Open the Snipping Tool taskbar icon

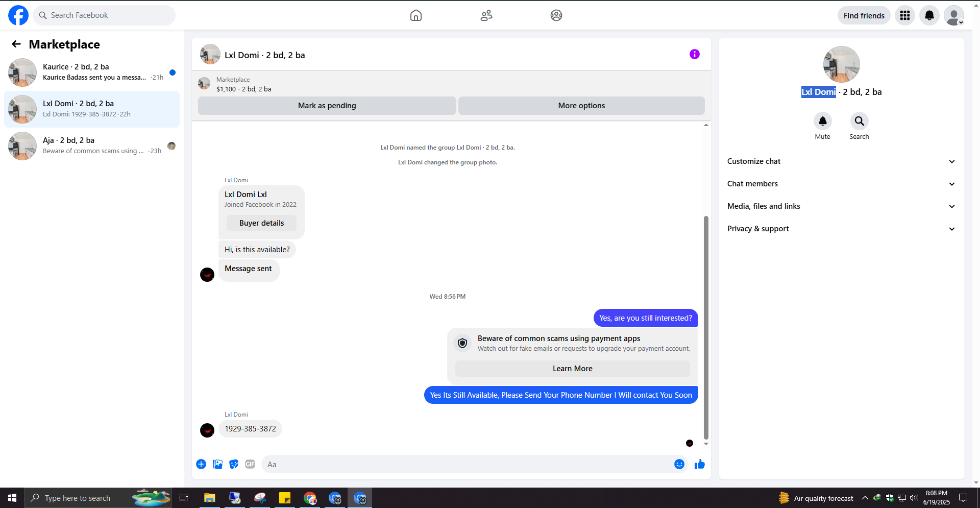[260, 498]
